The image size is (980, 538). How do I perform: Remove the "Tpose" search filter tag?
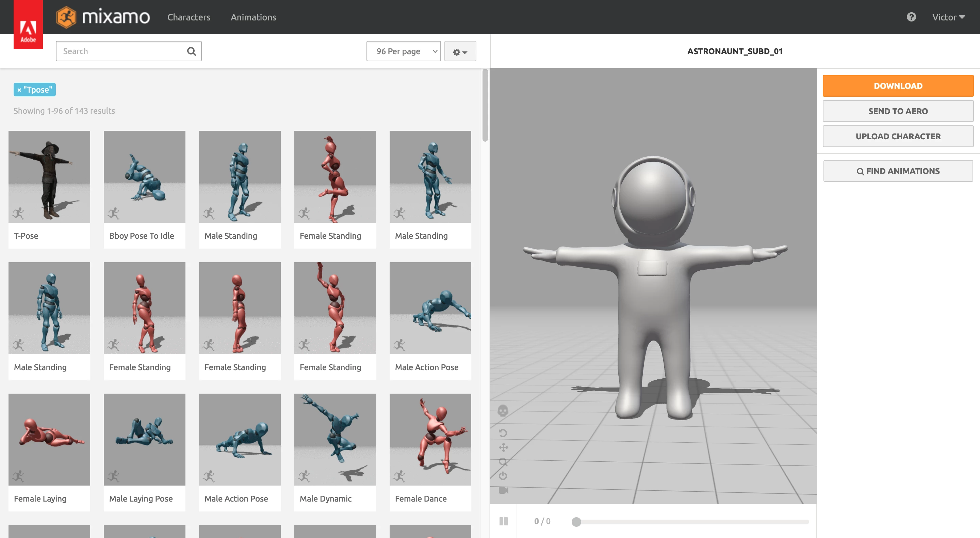[x=19, y=90]
